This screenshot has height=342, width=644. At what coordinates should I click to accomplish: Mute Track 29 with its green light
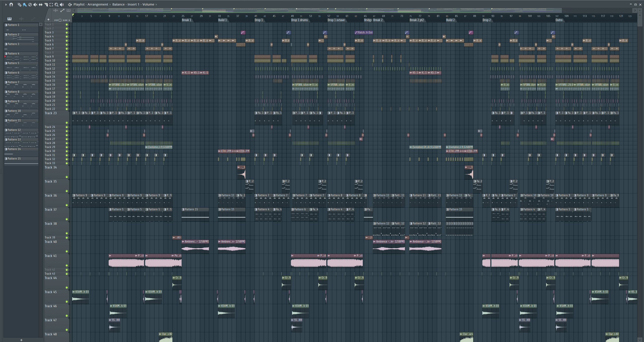pyautogui.click(x=67, y=147)
